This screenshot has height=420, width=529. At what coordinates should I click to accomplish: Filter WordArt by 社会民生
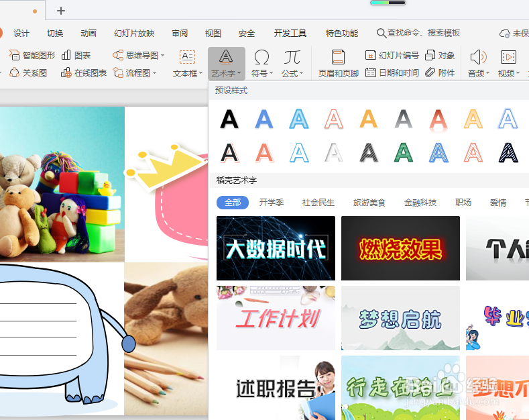click(x=318, y=203)
